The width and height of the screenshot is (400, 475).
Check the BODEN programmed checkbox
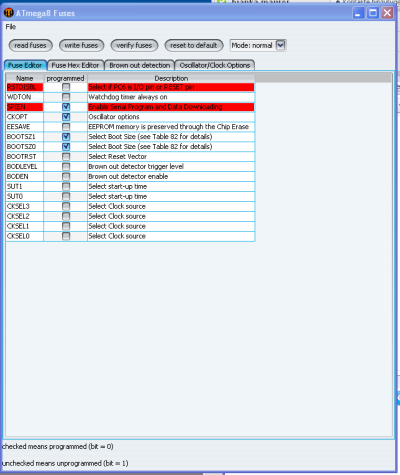point(66,177)
